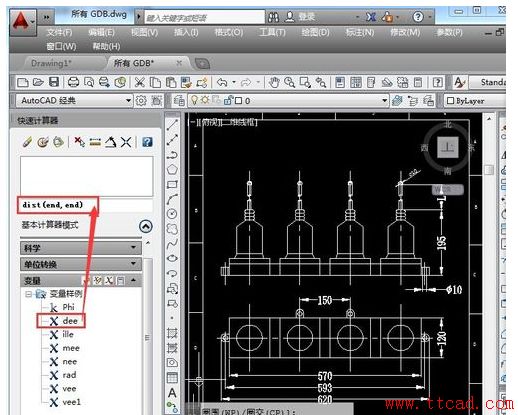Screen dimensions: 518x415
Task: Toggle layer 0 on/off light bulb
Action: [x=194, y=100]
